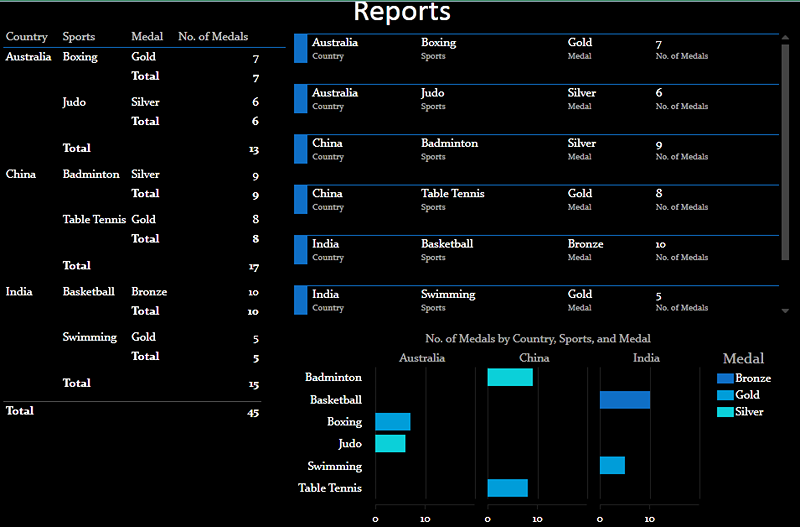The width and height of the screenshot is (800, 527).
Task: Click the grand total value 45
Action: pos(253,413)
